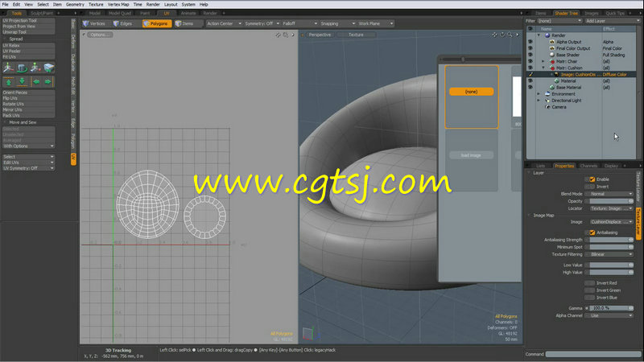This screenshot has height=362, width=644.
Task: Check the Invert Green checkbox
Action: (x=592, y=290)
